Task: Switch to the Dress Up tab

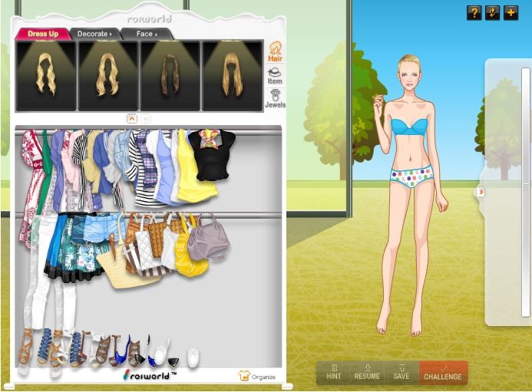Action: (x=43, y=34)
